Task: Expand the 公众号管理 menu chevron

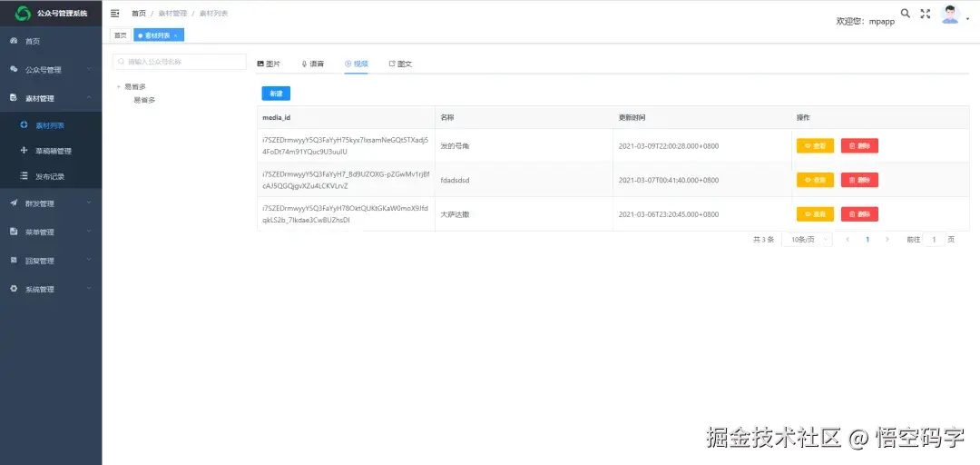Action: click(89, 69)
